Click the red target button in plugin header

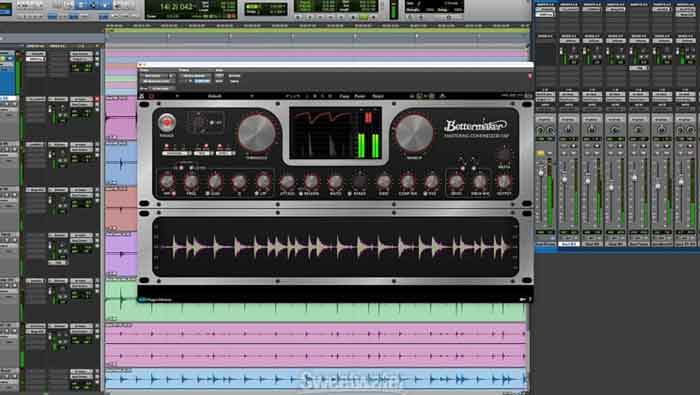coord(530,76)
